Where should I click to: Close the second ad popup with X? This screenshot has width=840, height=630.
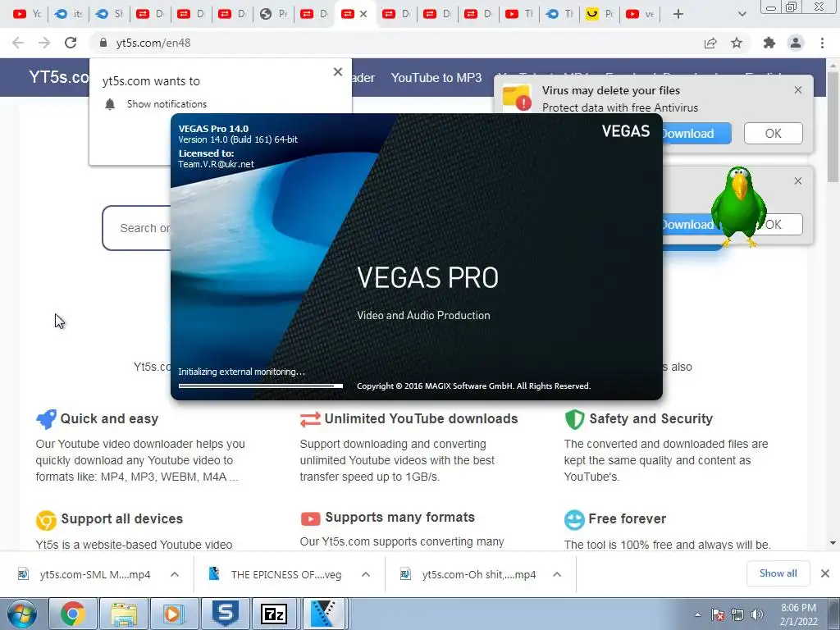pyautogui.click(x=797, y=181)
